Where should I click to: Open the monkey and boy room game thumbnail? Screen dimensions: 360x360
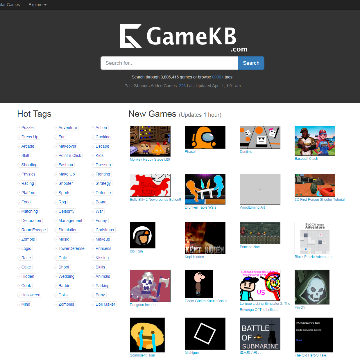pos(150,141)
